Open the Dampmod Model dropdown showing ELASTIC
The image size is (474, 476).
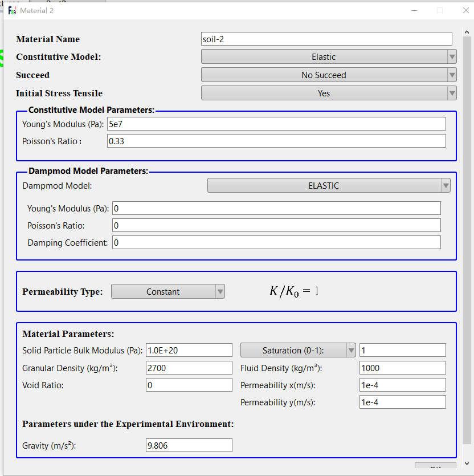coord(329,185)
